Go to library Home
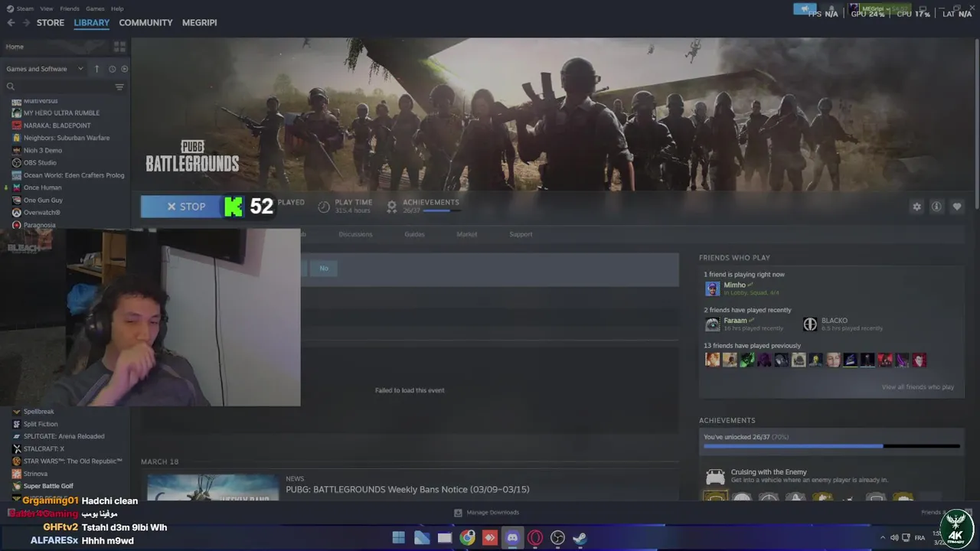The image size is (980, 551). coord(15,47)
